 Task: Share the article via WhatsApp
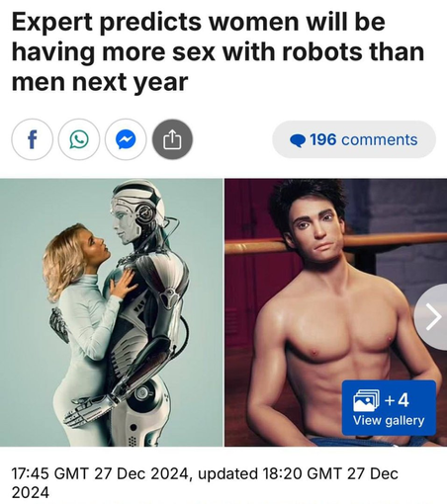click(x=79, y=139)
